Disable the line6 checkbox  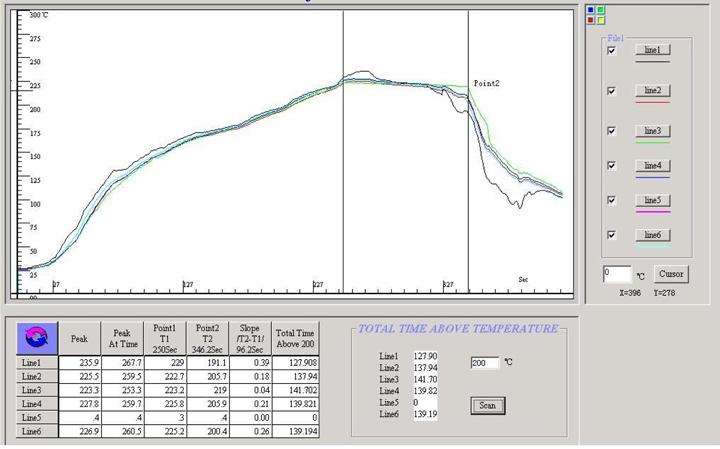(x=611, y=235)
